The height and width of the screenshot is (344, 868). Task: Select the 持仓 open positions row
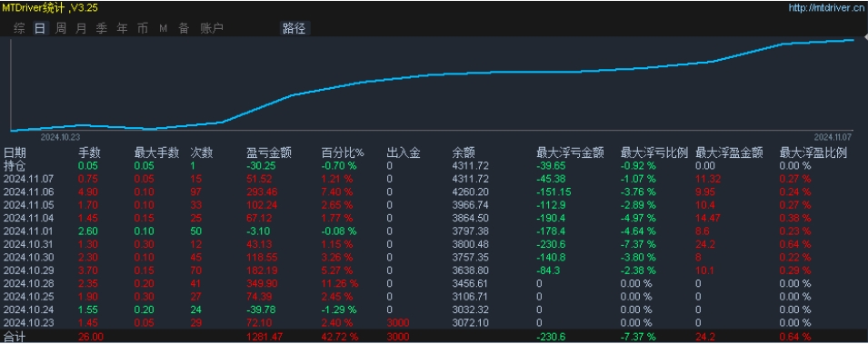(x=434, y=165)
